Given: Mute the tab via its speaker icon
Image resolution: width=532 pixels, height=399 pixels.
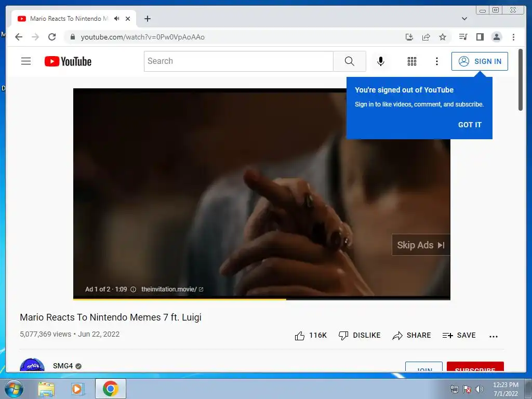Looking at the screenshot, I should pos(117,19).
